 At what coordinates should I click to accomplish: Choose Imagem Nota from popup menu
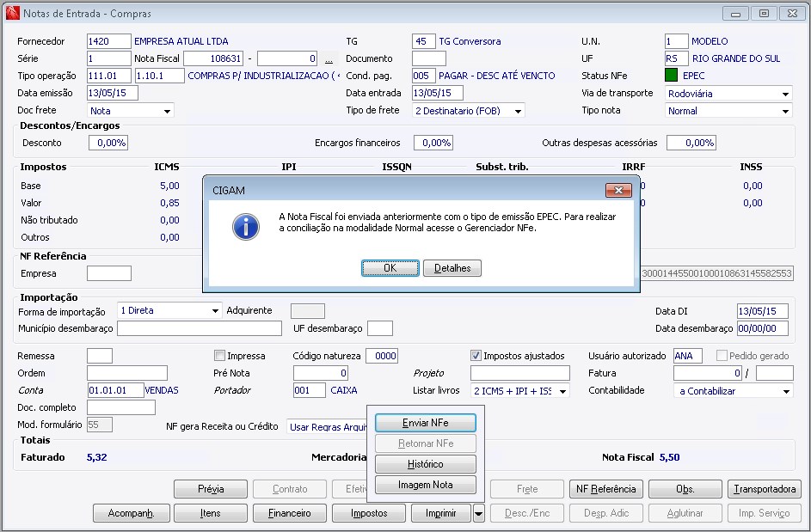(x=425, y=485)
